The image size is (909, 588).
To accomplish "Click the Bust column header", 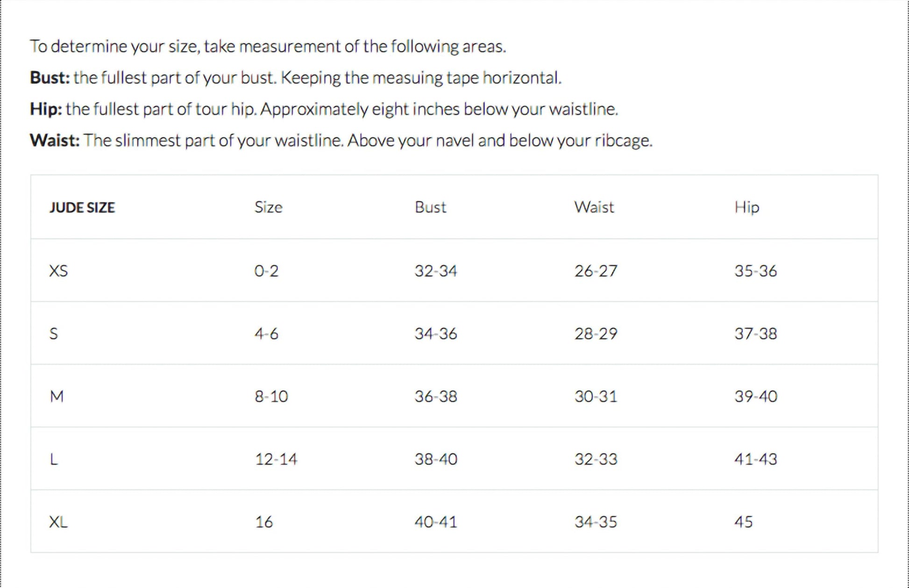I will (430, 207).
